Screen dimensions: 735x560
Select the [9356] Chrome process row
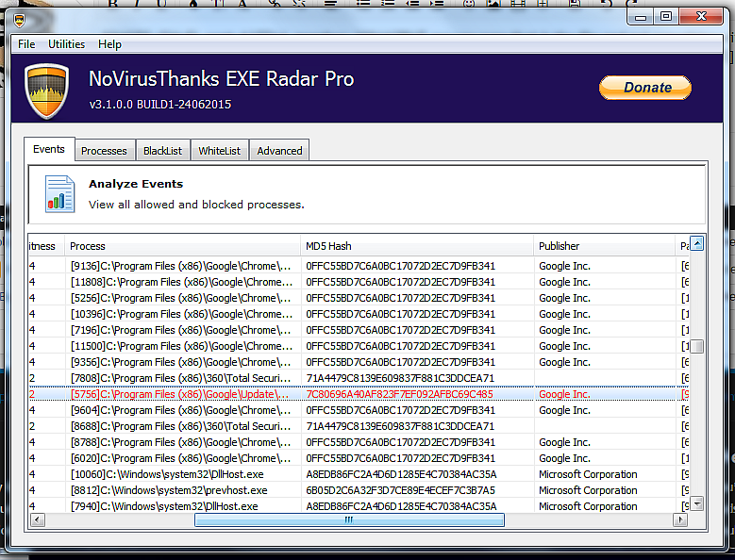click(359, 362)
